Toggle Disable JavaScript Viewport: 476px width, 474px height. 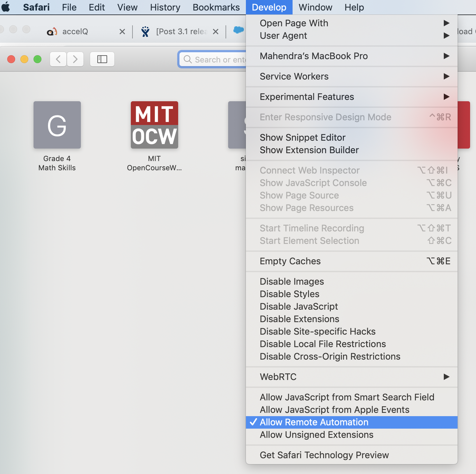[352, 306]
